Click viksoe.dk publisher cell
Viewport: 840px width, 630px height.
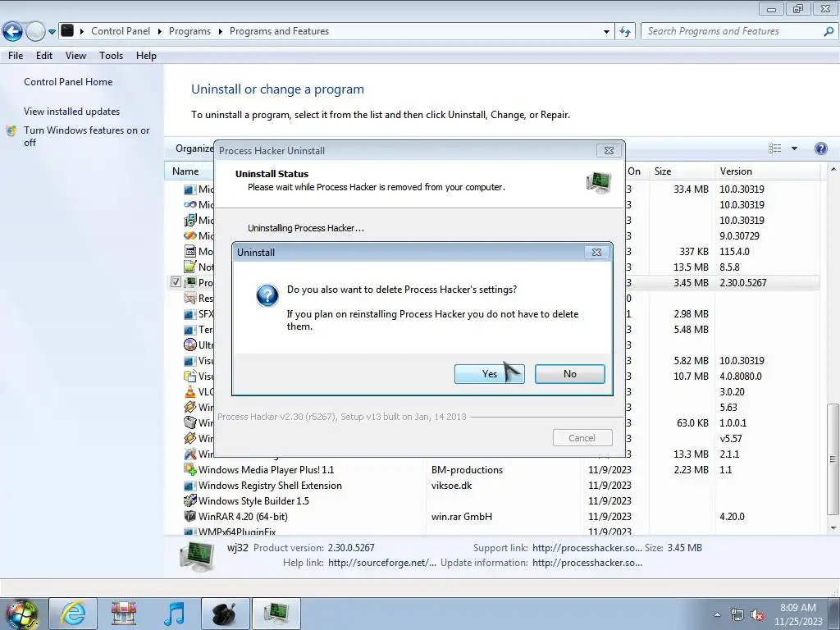coord(452,486)
